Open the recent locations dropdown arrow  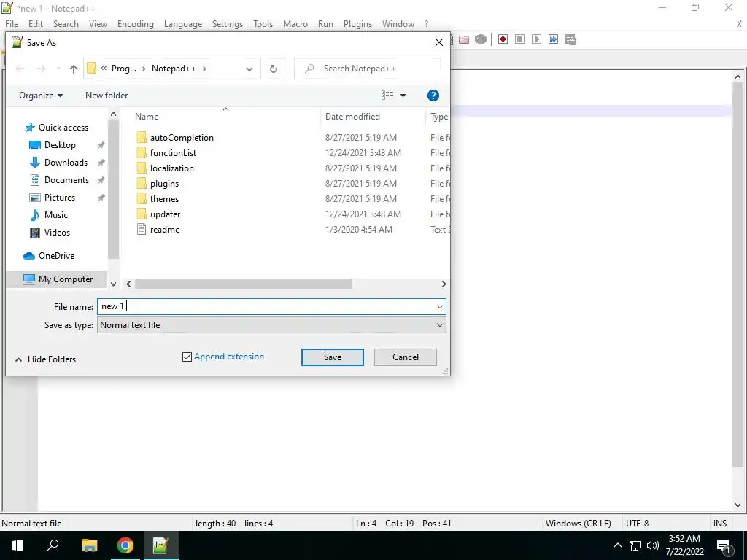tap(58, 69)
